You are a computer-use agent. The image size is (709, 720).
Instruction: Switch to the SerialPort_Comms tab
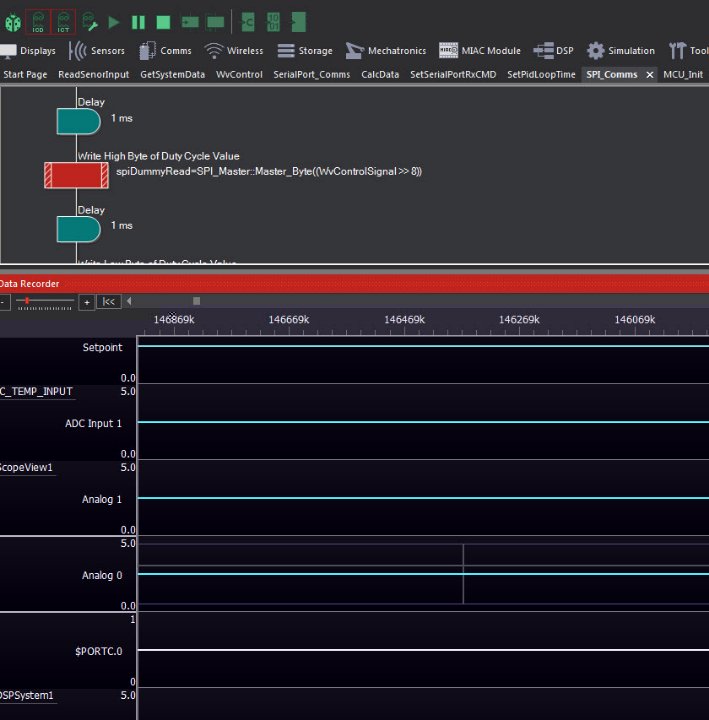[x=312, y=74]
